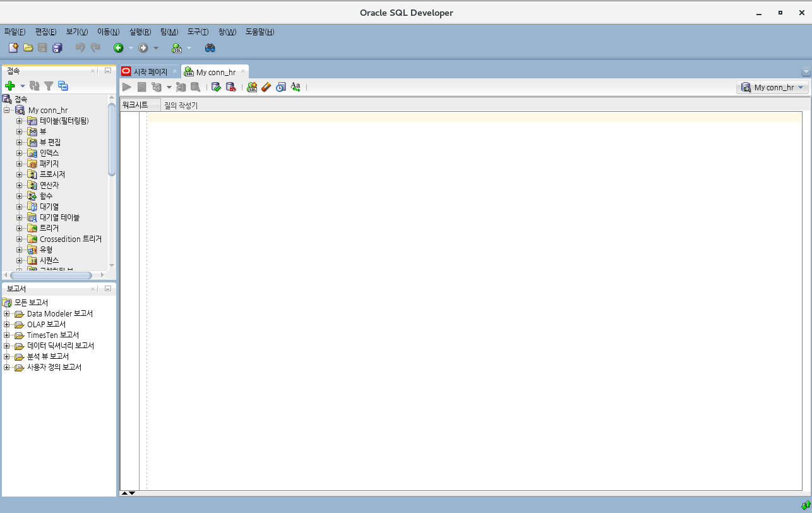Click the binoculars Find DB Object icon

[210, 47]
